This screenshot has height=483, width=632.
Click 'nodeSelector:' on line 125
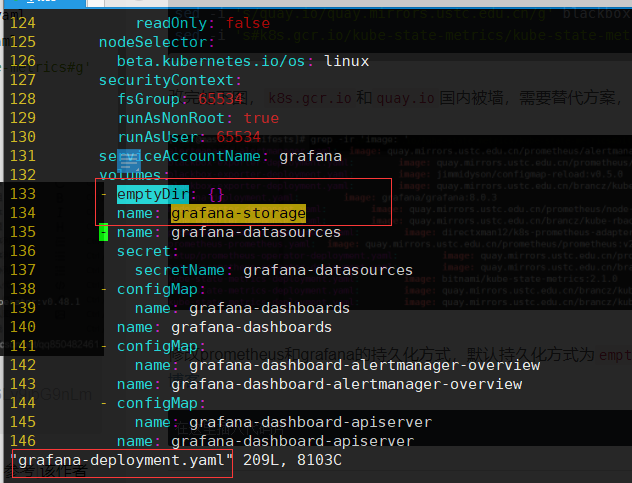[x=157, y=42]
